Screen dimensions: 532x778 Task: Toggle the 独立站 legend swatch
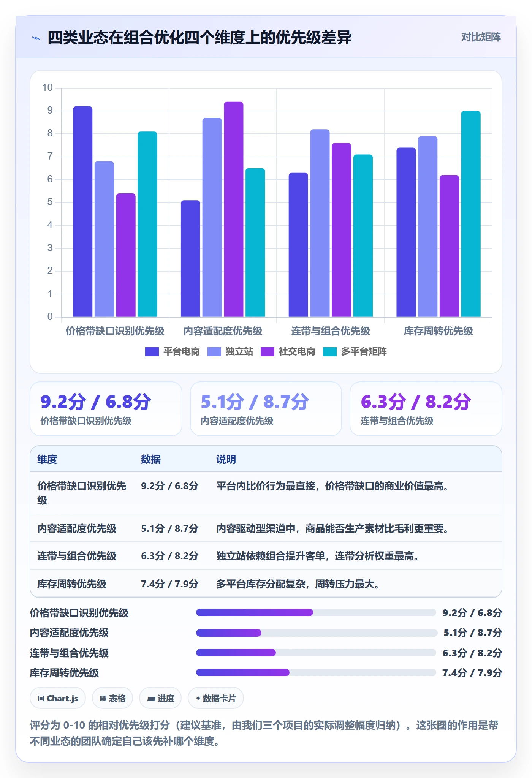click(x=214, y=352)
